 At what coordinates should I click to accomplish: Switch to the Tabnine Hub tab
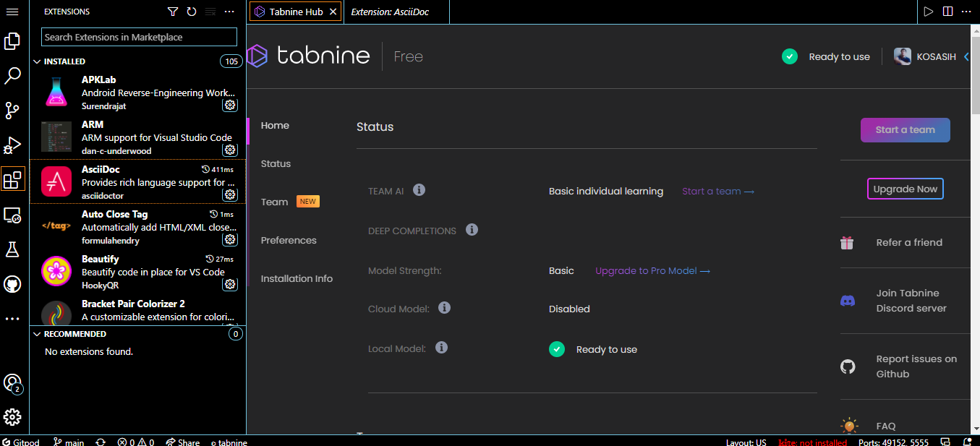[x=295, y=12]
